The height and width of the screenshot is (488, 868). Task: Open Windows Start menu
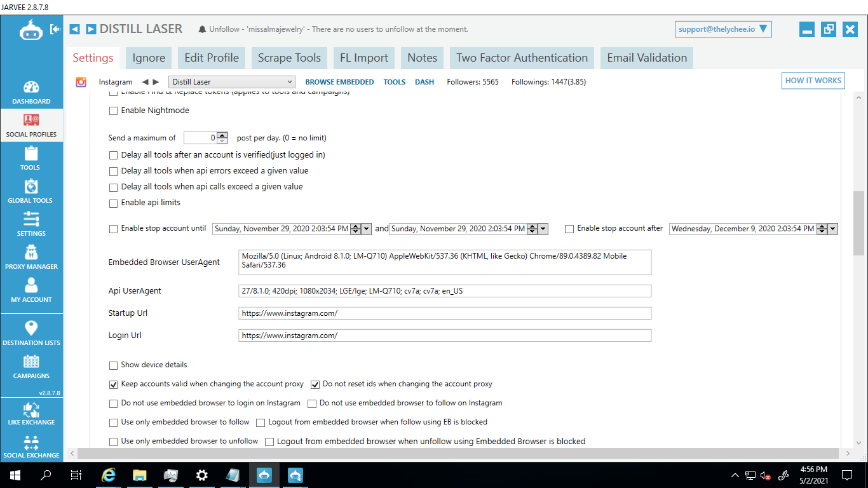pyautogui.click(x=15, y=475)
